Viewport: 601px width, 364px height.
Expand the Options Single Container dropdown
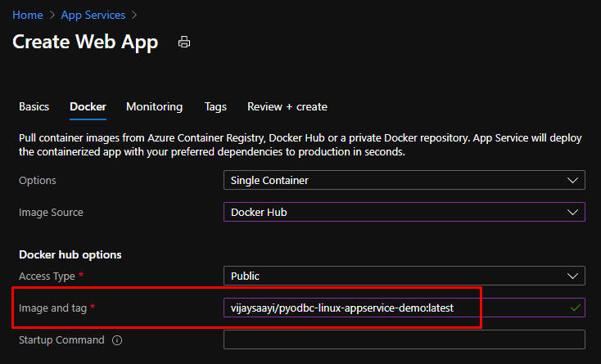[x=404, y=180]
